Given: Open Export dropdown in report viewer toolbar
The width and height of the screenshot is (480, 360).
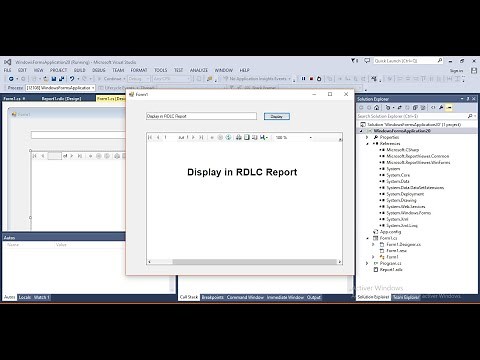Looking at the screenshot, I should (264, 137).
